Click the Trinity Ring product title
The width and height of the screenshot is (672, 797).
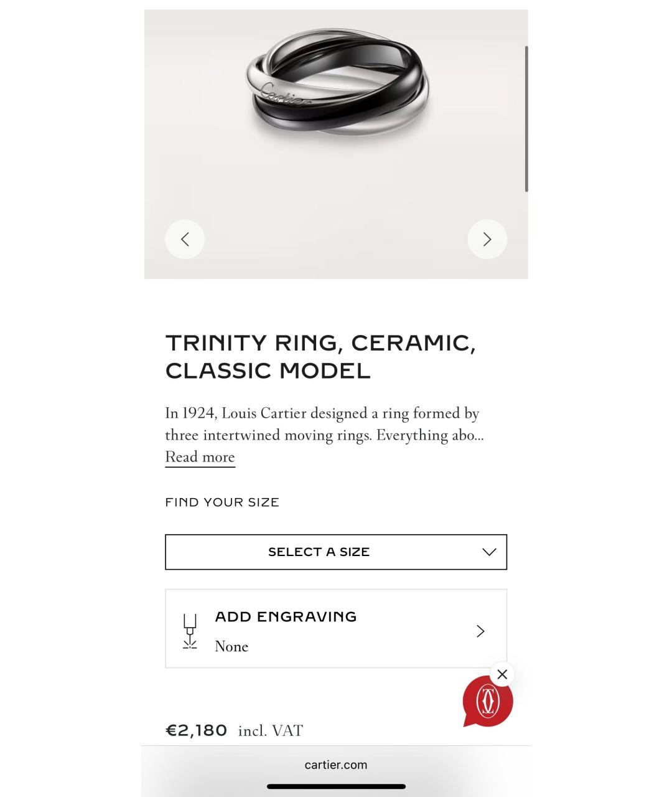(320, 357)
